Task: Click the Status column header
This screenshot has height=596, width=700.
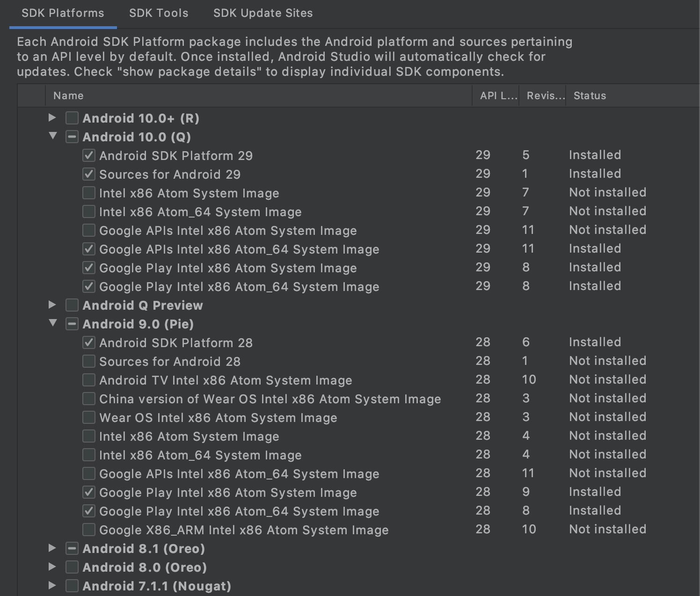Action: point(590,96)
